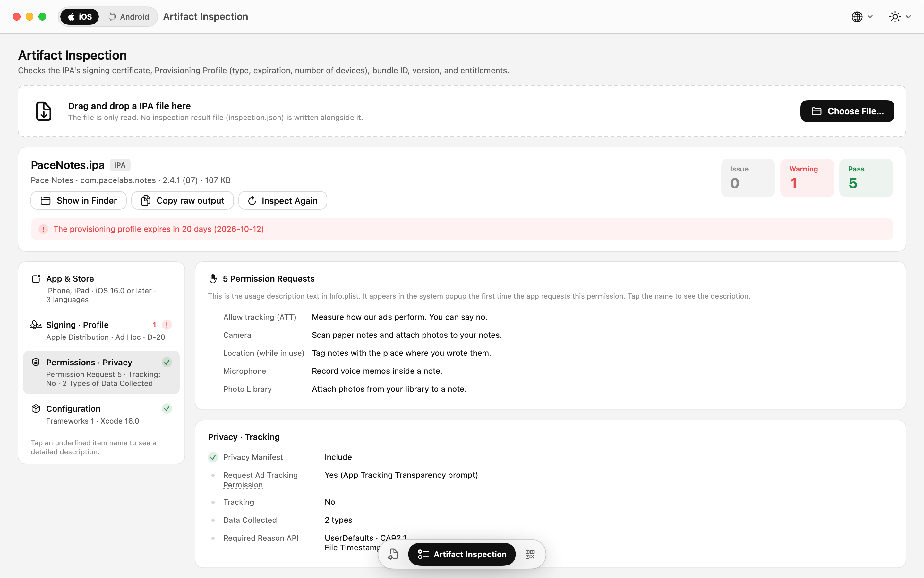Image resolution: width=924 pixels, height=578 pixels.
Task: Switch to the Android platform tab
Action: 129,17
